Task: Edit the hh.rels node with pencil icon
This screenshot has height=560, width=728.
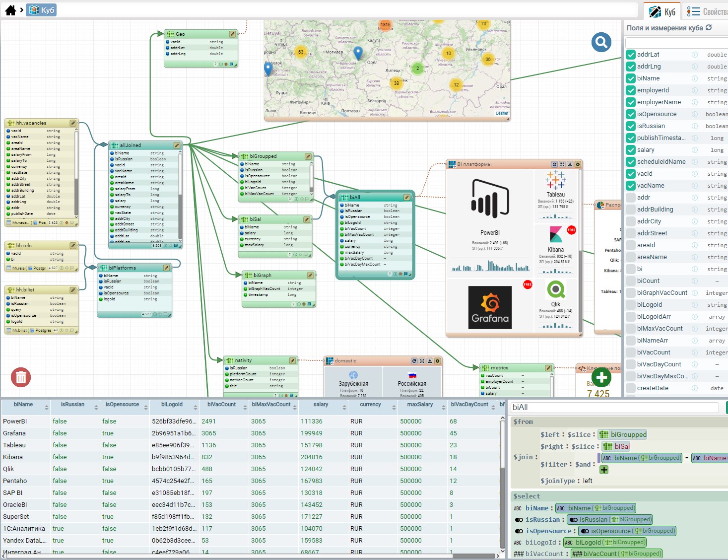Action: (73, 245)
